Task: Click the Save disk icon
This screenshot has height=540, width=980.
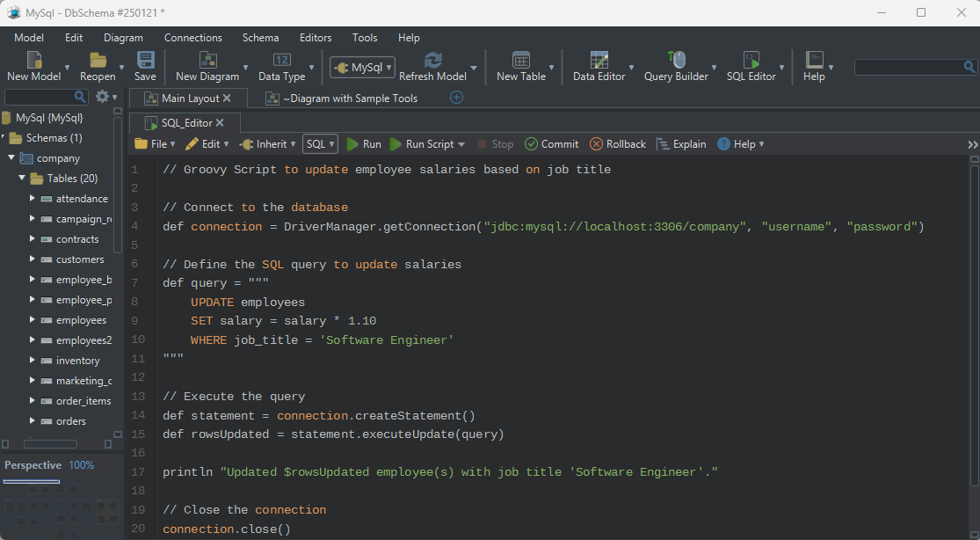Action: click(145, 60)
